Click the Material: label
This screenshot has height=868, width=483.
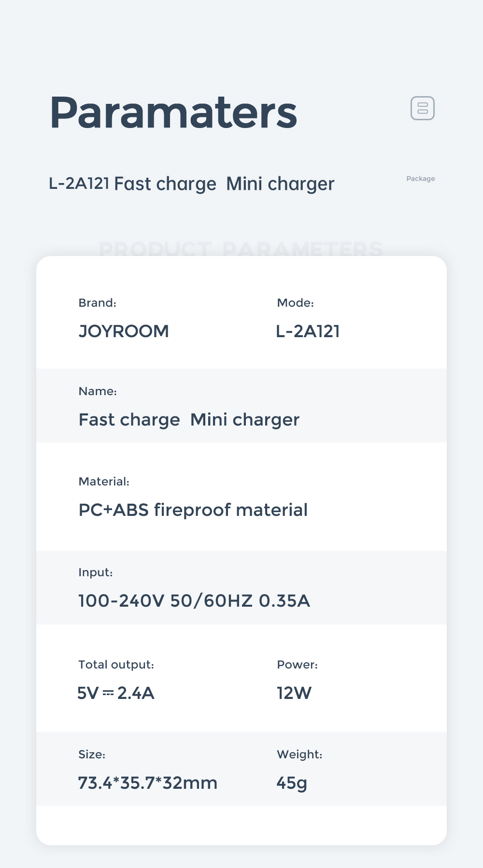104,482
